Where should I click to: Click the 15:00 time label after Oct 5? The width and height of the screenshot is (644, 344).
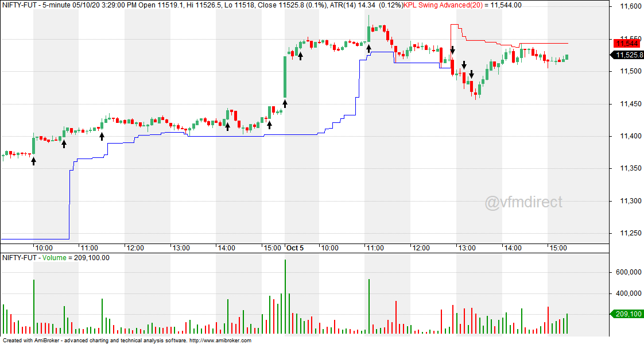tap(558, 248)
